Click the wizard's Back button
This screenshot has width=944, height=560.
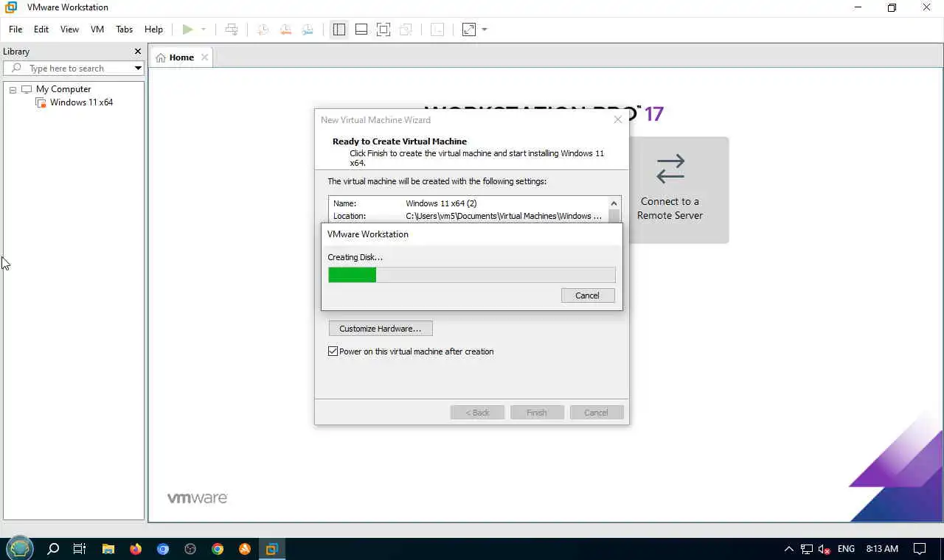point(477,413)
